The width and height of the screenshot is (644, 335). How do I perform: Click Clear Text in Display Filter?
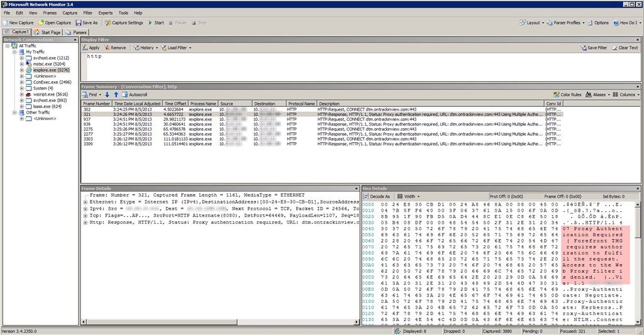click(x=625, y=48)
